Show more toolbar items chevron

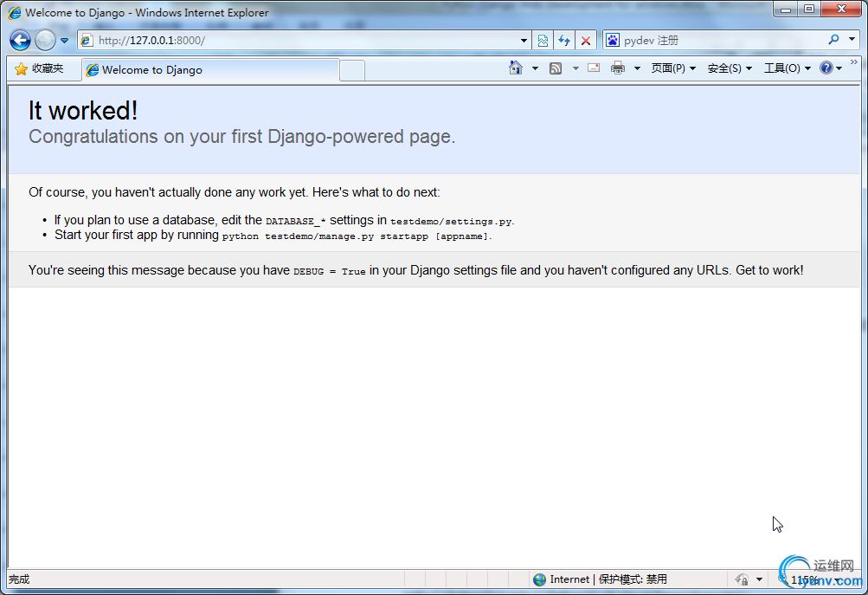pyautogui.click(x=853, y=62)
